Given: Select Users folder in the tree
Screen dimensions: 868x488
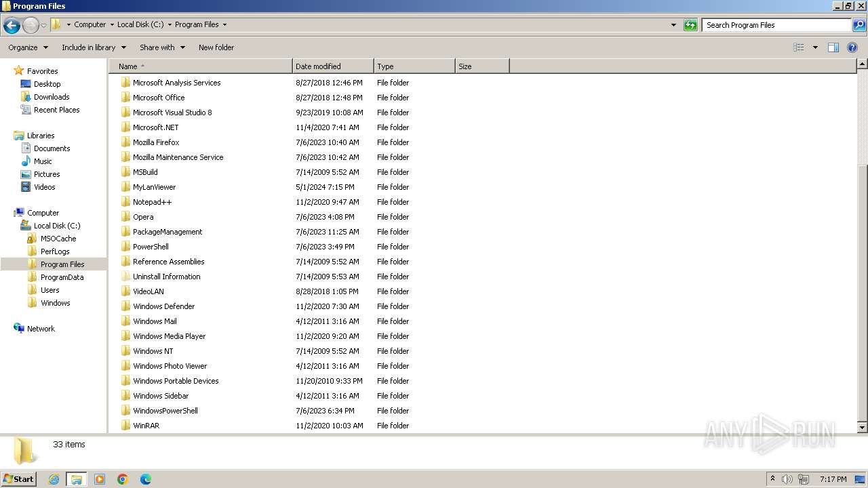Looking at the screenshot, I should (x=50, y=290).
